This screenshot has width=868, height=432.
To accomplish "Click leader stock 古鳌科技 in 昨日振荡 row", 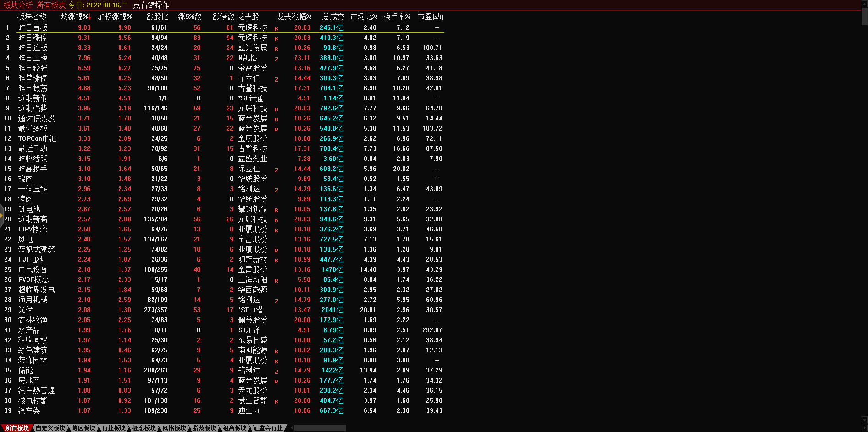I will (252, 88).
